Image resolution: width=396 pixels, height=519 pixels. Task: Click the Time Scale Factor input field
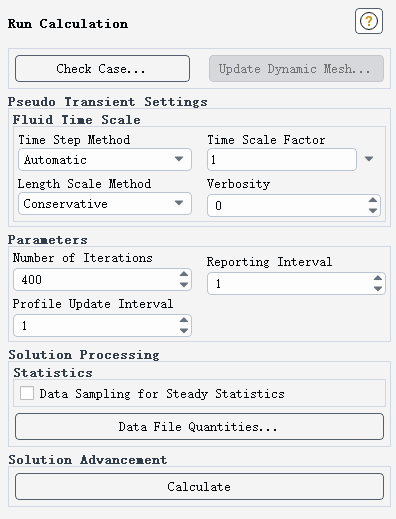click(282, 160)
